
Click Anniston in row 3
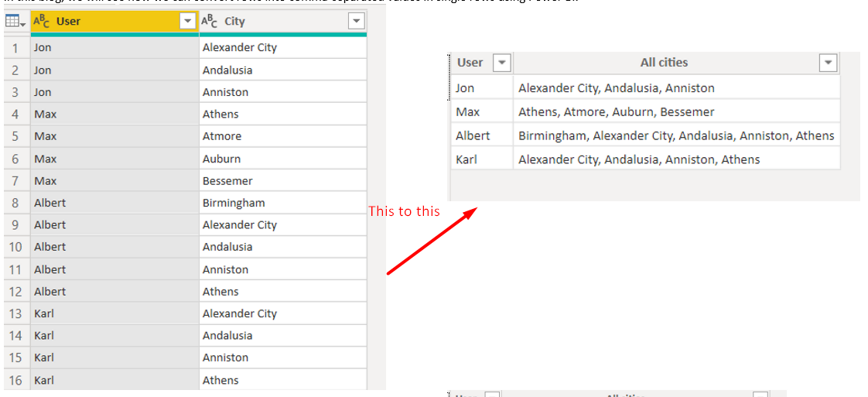(283, 92)
